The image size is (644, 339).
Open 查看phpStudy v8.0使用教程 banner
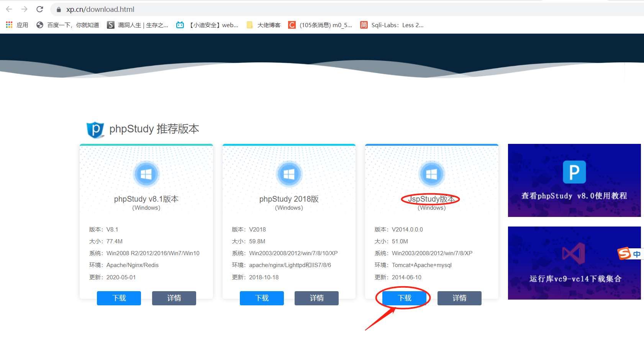pyautogui.click(x=574, y=180)
